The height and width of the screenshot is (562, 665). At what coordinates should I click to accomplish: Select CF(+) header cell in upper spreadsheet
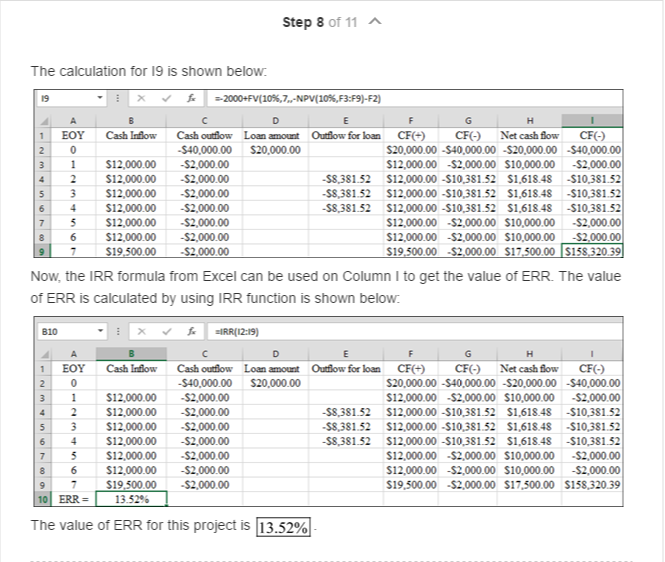[410, 136]
